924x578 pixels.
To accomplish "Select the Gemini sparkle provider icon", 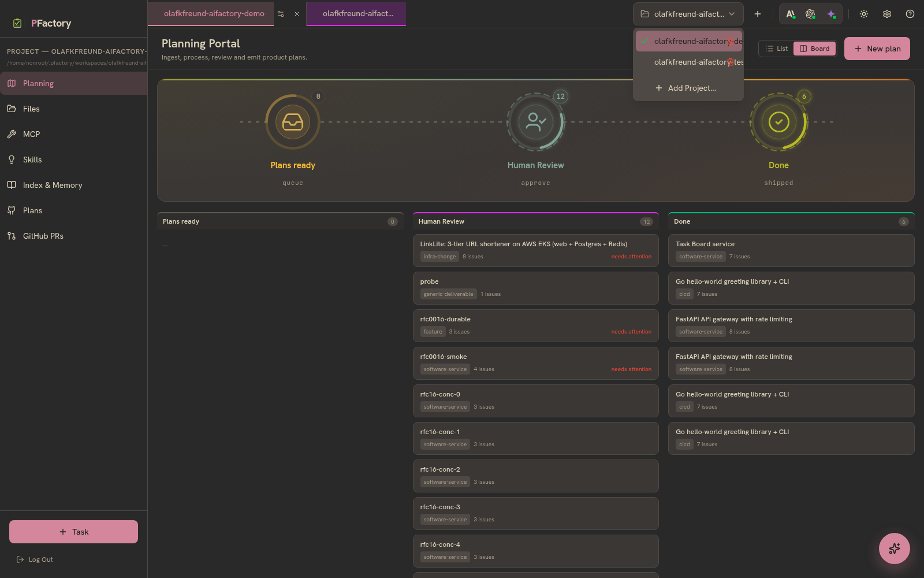I will [x=831, y=14].
